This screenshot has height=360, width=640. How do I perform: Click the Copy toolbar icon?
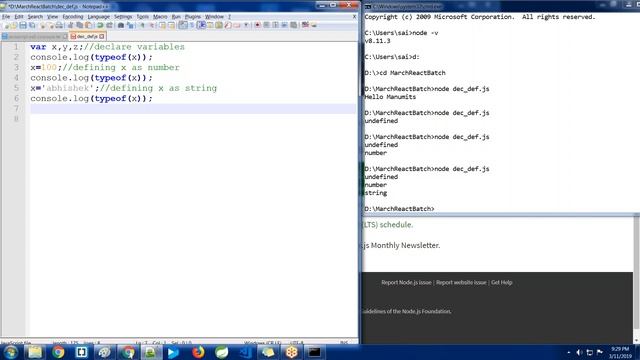click(x=80, y=25)
